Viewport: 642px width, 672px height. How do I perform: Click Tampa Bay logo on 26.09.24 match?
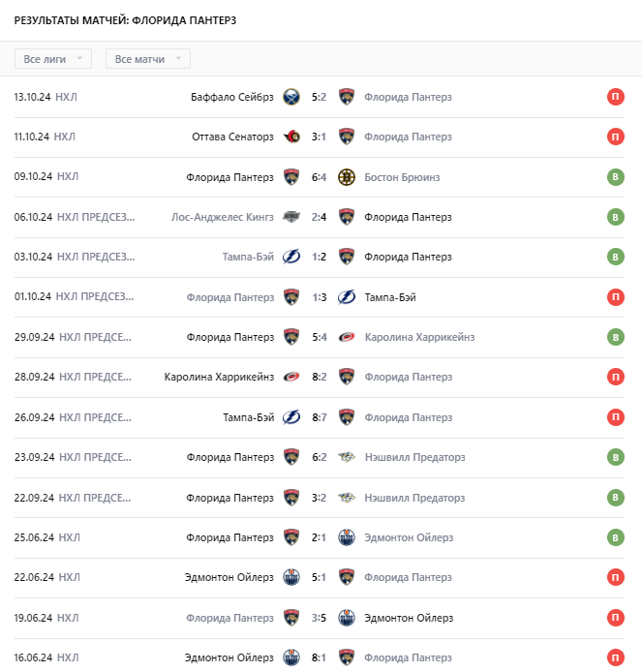(x=290, y=417)
